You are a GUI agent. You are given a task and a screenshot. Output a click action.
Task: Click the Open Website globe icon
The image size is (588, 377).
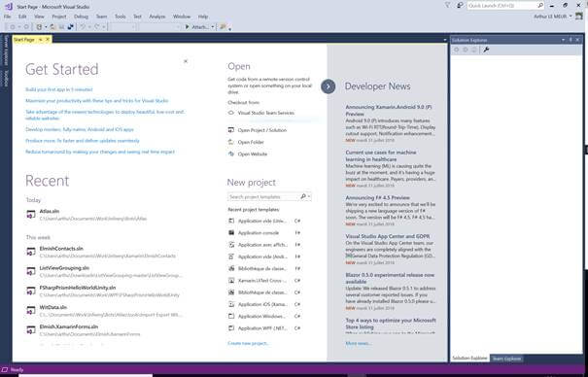coord(231,154)
